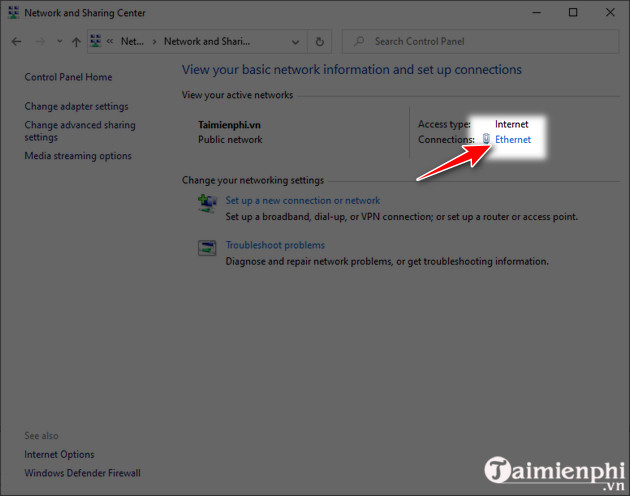This screenshot has height=496, width=630.
Task: Click the Refresh button
Action: click(x=319, y=41)
